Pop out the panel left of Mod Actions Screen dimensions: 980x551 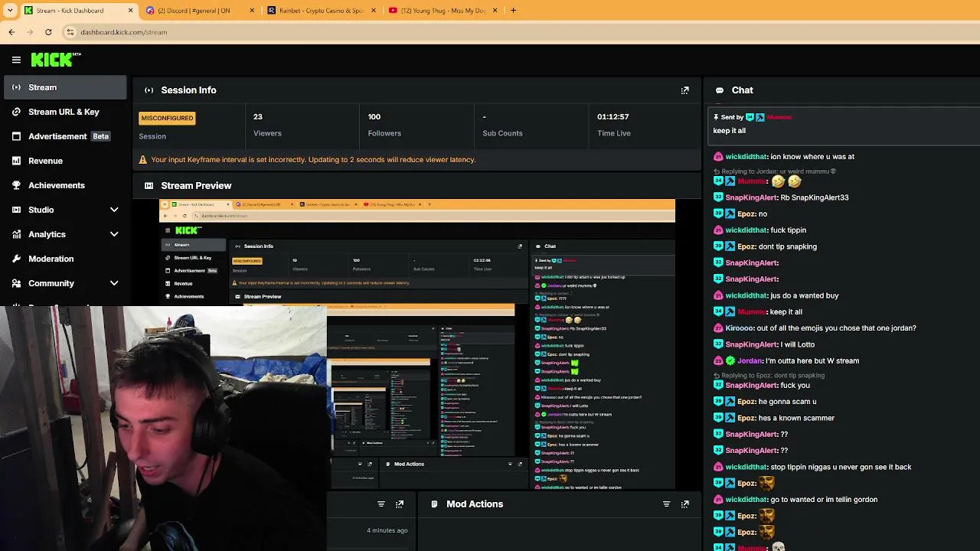pos(400,504)
